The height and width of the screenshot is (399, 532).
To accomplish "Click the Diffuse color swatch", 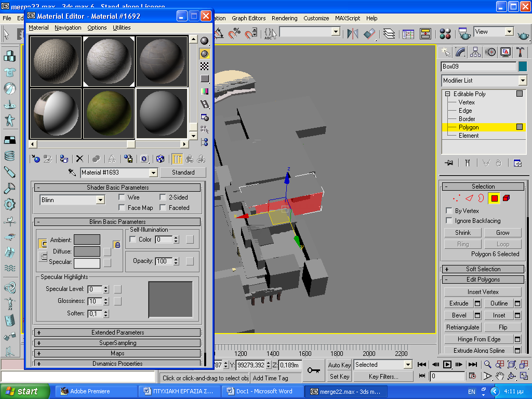I will 87,251.
